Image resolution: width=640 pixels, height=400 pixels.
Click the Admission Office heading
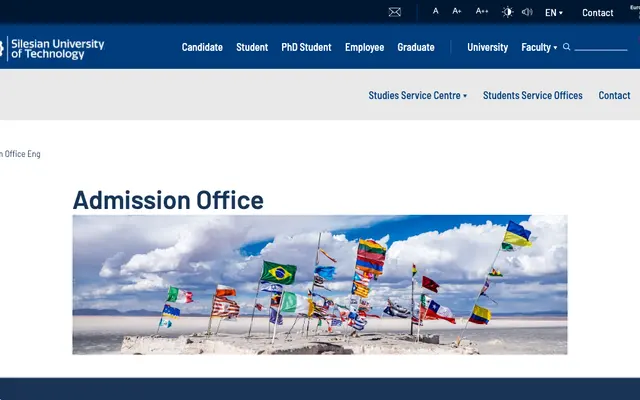point(168,200)
